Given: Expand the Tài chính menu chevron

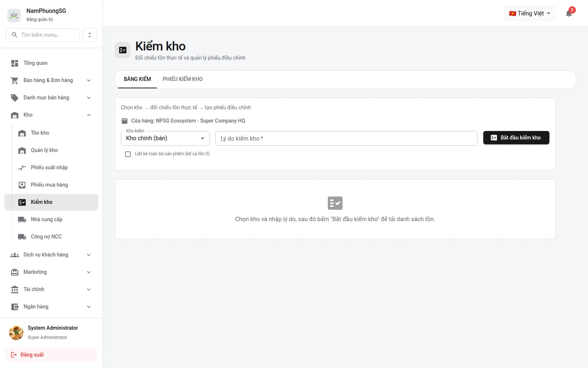Looking at the screenshot, I should 89,290.
